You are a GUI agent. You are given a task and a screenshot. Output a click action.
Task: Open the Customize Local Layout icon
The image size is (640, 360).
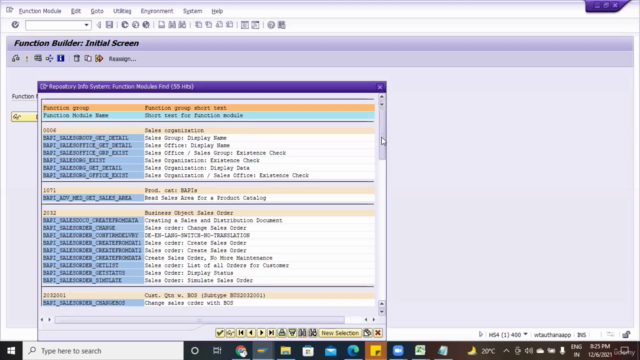[x=282, y=25]
